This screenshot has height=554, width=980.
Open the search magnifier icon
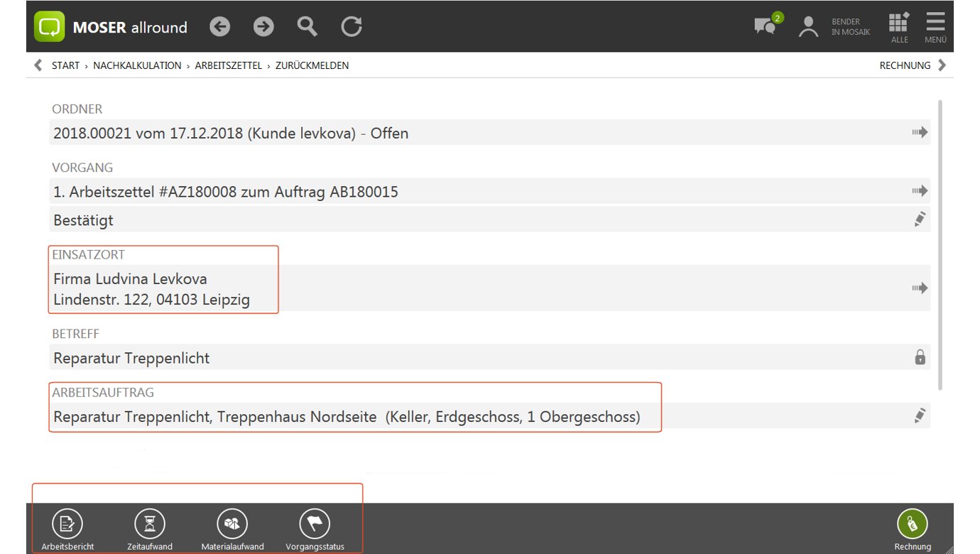pyautogui.click(x=307, y=27)
